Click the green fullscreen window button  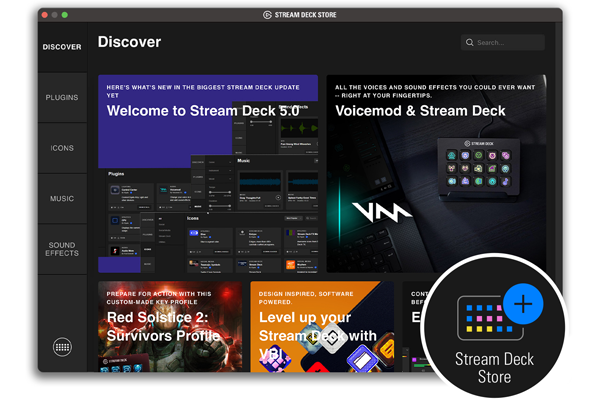point(65,15)
